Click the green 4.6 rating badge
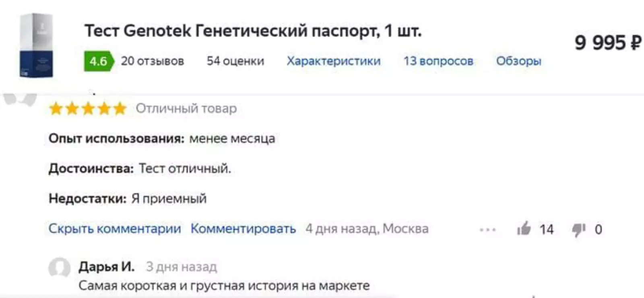This screenshot has height=298, width=644. pyautogui.click(x=98, y=61)
